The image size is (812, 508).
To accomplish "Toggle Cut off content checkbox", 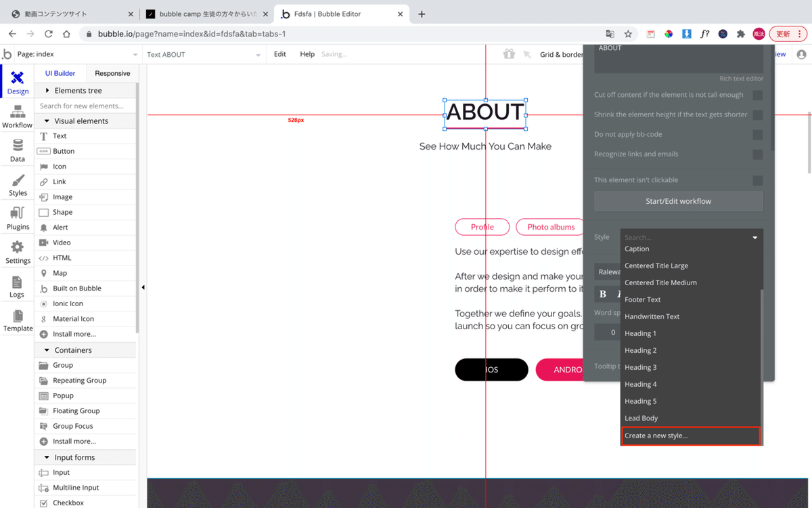I will pos(758,96).
